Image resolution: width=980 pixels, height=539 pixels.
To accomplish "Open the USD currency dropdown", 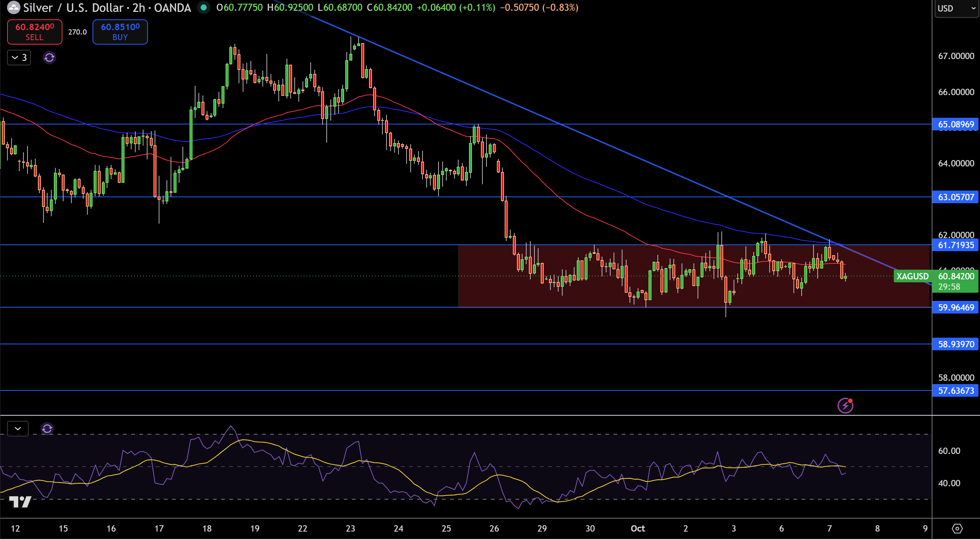I will [x=957, y=9].
